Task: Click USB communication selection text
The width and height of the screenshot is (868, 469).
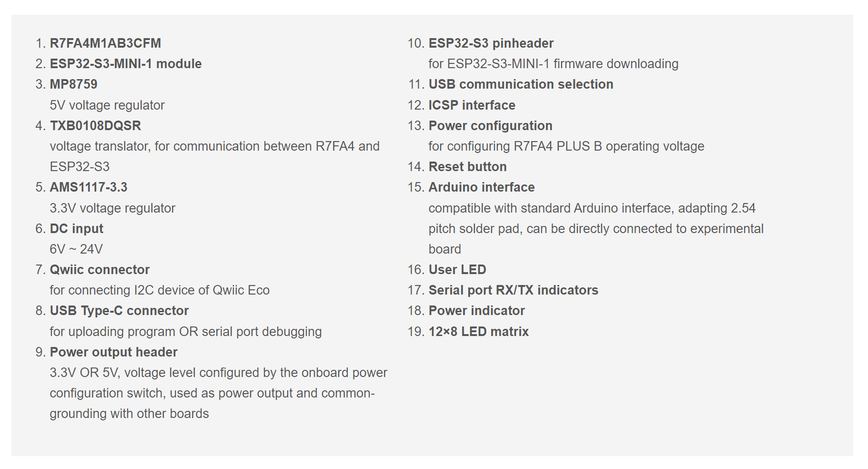Action: tap(521, 84)
